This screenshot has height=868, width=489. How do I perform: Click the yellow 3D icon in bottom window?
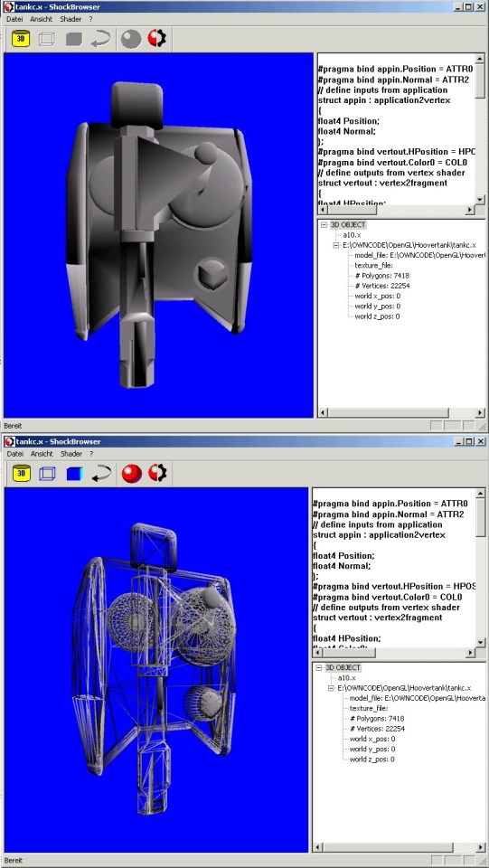[21, 474]
